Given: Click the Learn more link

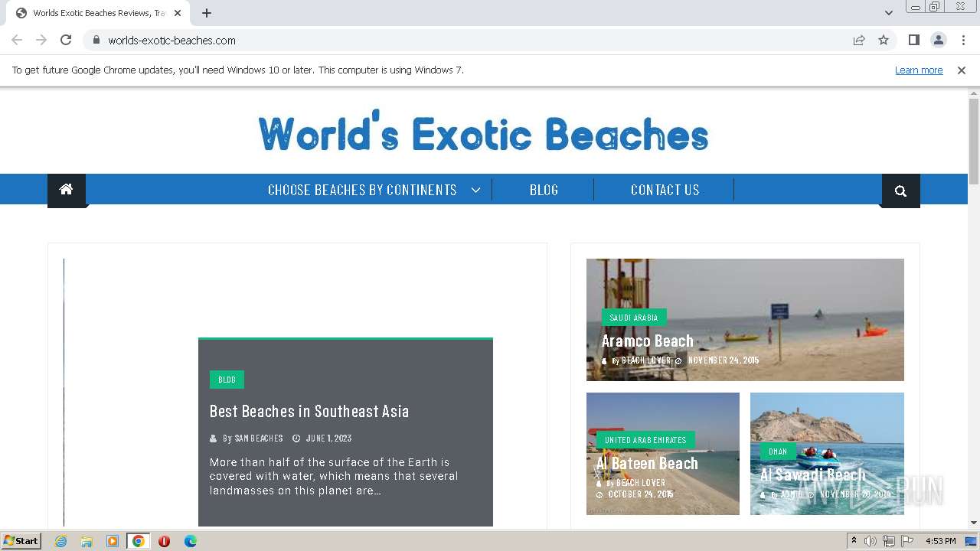Looking at the screenshot, I should (x=919, y=70).
